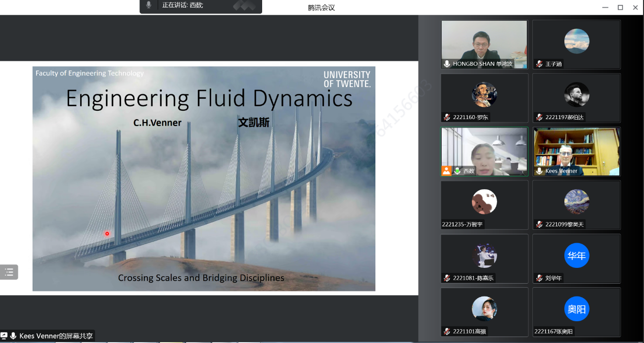Viewport: 644px width, 343px height.
Task: Click the muted mic icon for 2221160-罗东
Action: click(x=447, y=117)
